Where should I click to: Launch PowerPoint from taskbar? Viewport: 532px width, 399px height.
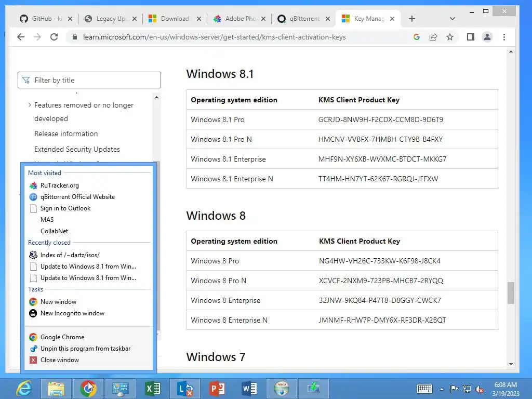[x=217, y=389]
